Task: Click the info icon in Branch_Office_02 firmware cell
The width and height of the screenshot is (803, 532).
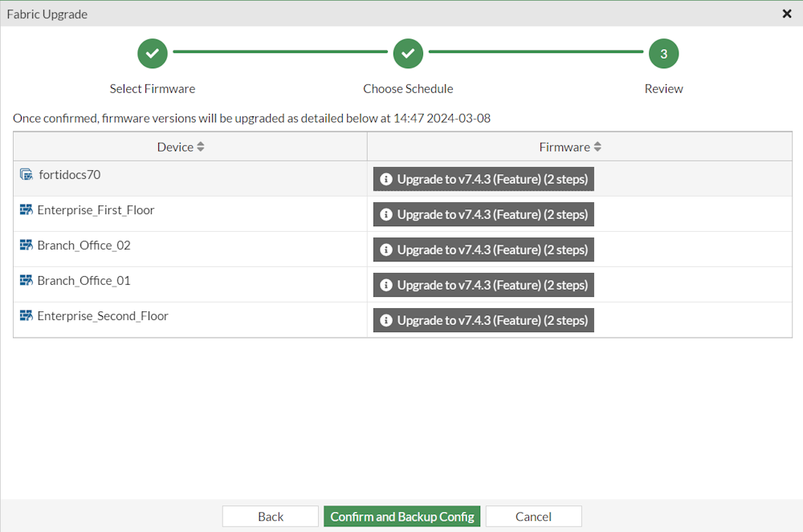Action: click(386, 250)
